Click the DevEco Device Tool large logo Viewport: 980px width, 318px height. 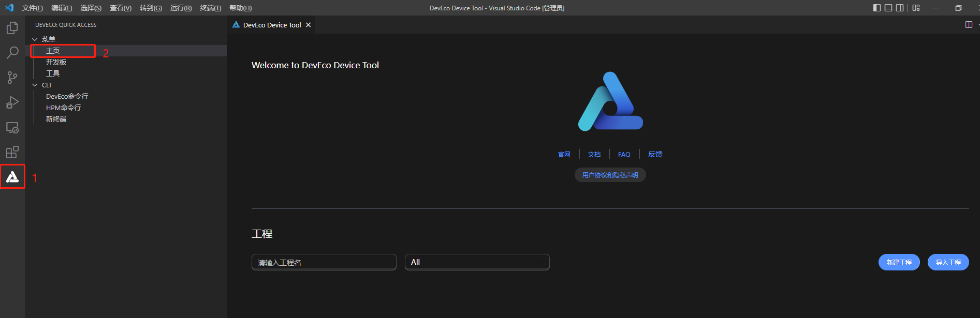(610, 101)
